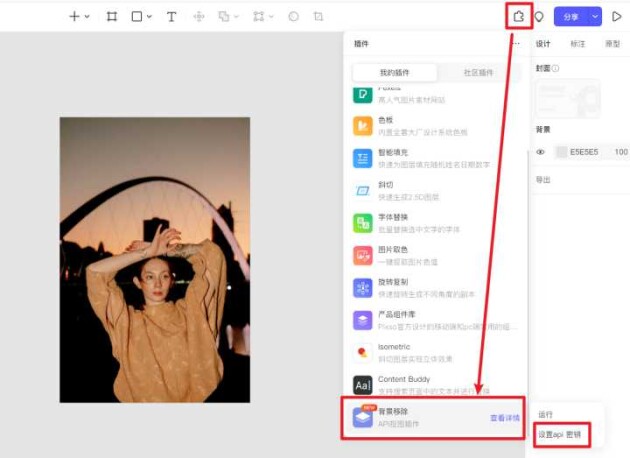630x458 pixels.
Task: Open the E5E5E5 background color swatch
Action: click(561, 152)
